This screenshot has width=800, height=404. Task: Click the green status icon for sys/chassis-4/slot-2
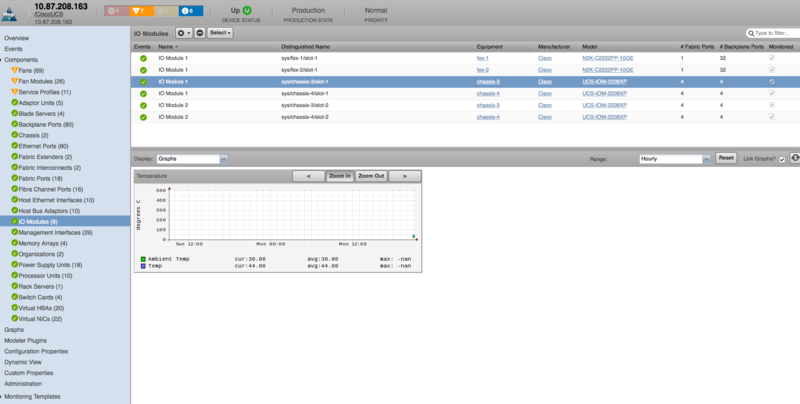[143, 117]
